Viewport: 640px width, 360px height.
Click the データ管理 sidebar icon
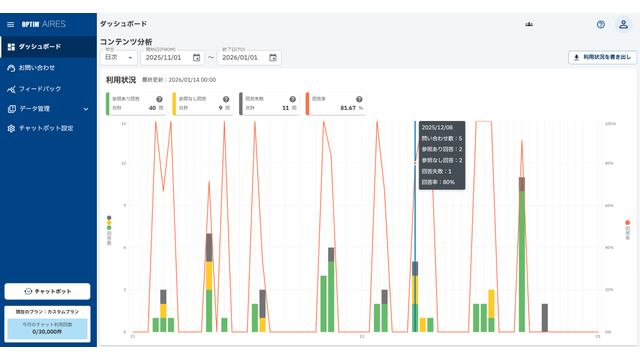click(x=11, y=109)
